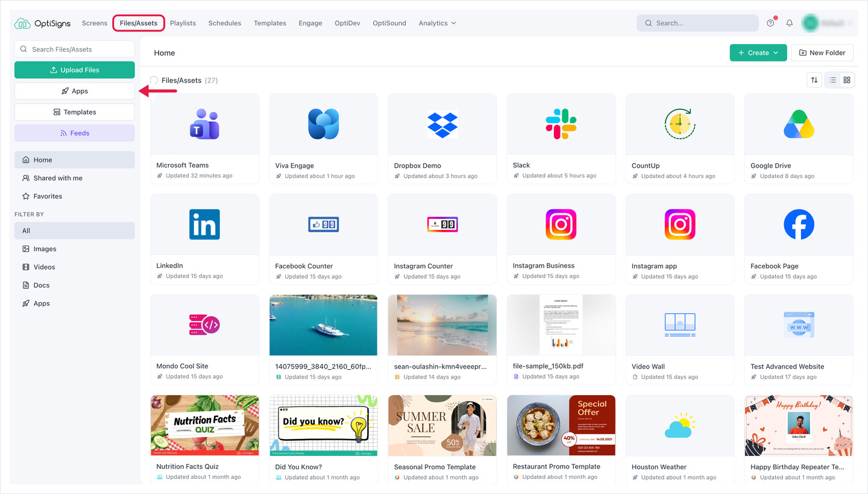Select Home in sidebar

75,160
